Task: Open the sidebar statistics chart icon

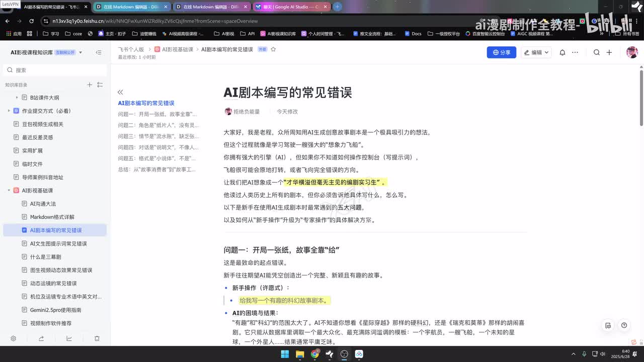Action: point(69,339)
